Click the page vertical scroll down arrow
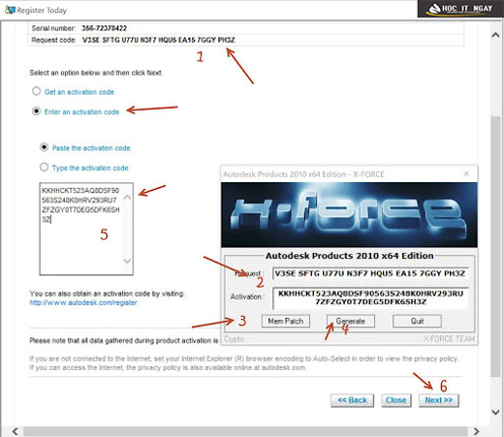504x437 pixels. click(495, 412)
